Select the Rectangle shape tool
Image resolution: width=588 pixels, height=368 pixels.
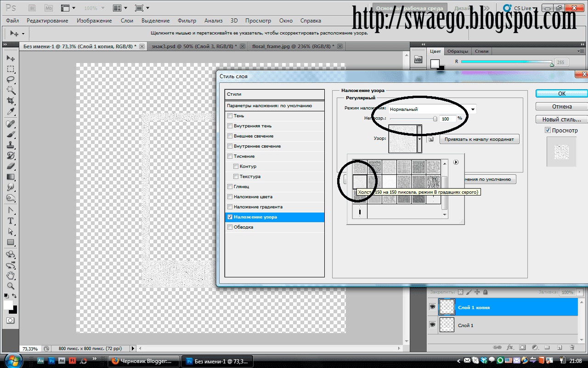point(11,242)
